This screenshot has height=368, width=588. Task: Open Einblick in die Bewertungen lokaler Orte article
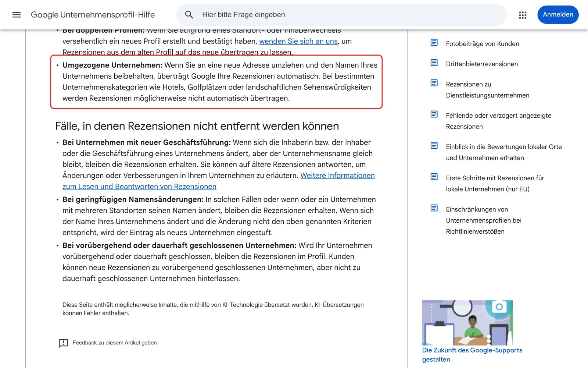pyautogui.click(x=504, y=152)
